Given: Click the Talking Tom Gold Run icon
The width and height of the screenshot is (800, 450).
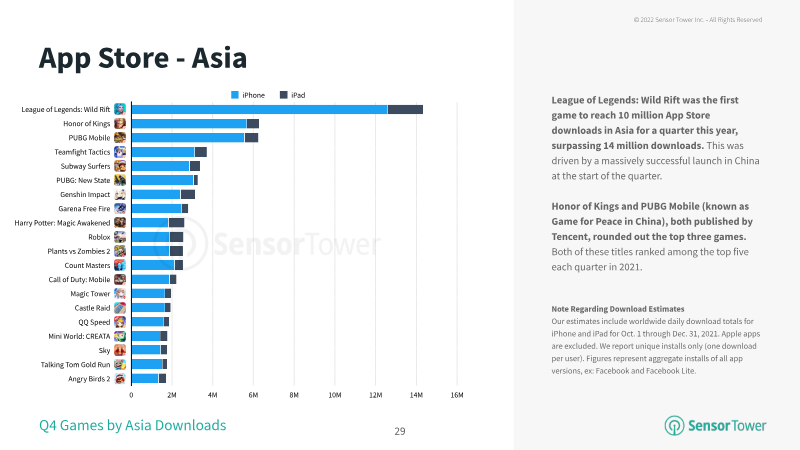Looking at the screenshot, I should click(x=120, y=364).
